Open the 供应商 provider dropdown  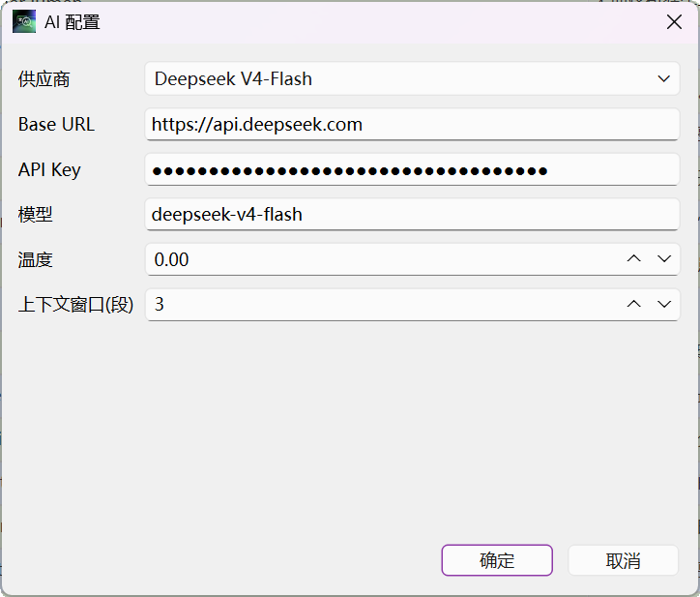coord(412,78)
